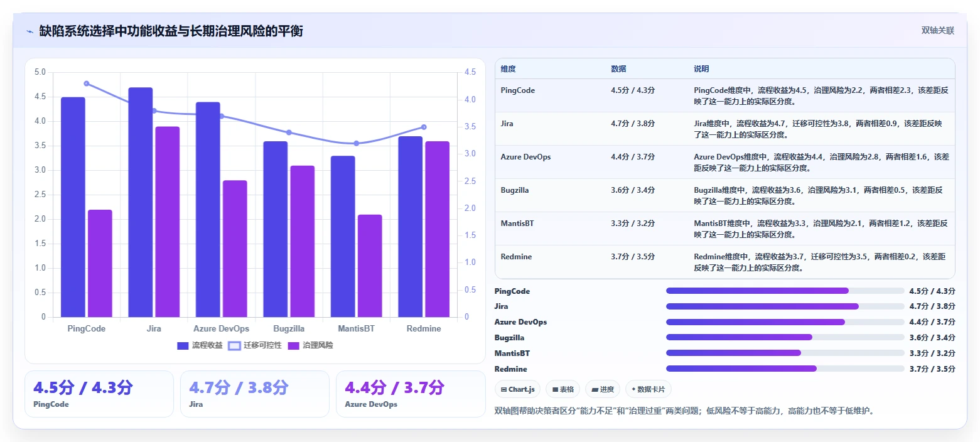Toggle the 迁移可控性 legend item
The height and width of the screenshot is (442, 980).
pos(255,345)
